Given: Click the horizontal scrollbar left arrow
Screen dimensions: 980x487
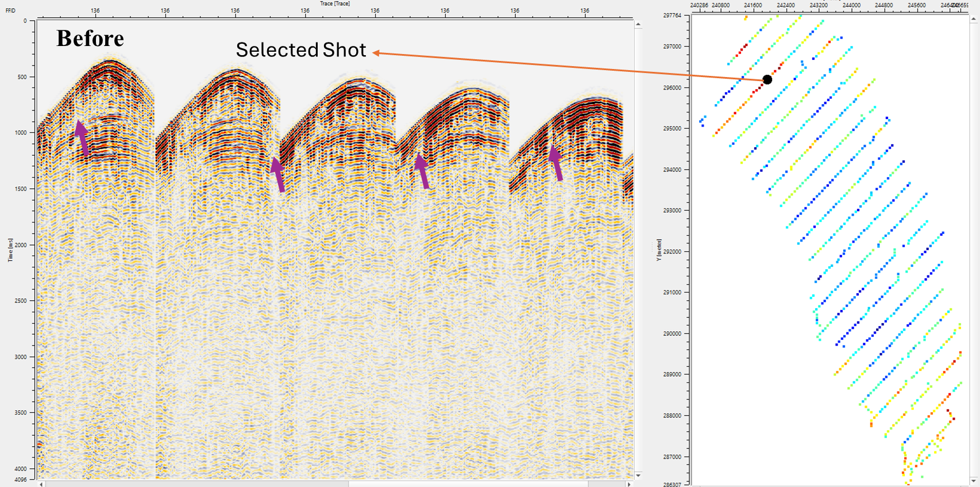Looking at the screenshot, I should [x=41, y=484].
